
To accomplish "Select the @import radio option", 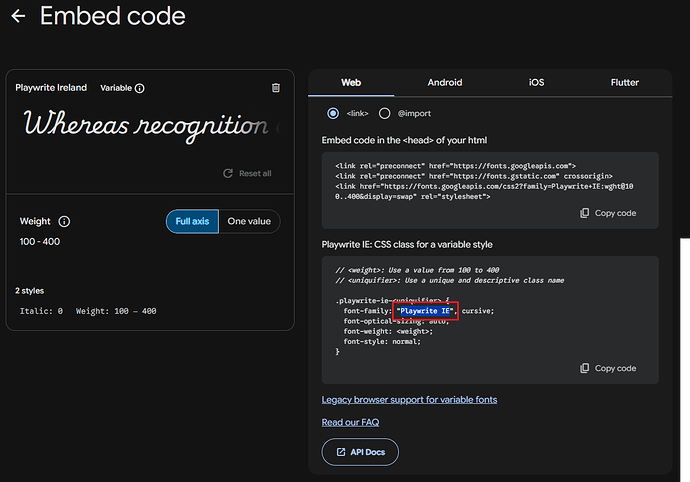I will coord(385,114).
